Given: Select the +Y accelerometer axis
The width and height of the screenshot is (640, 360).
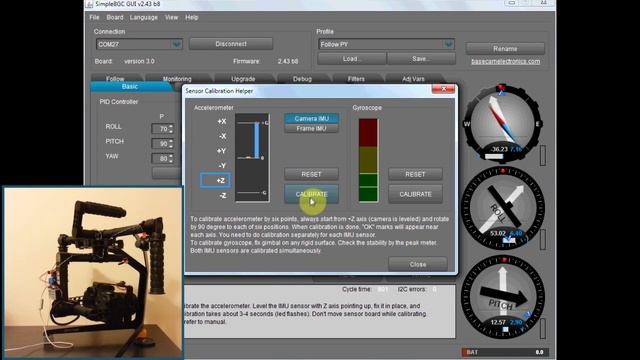Looking at the screenshot, I should 222,151.
